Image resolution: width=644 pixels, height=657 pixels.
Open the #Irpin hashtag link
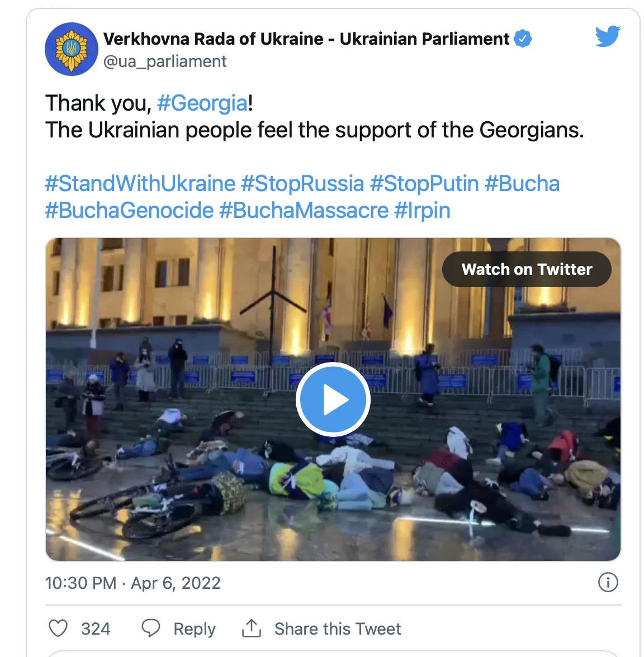pos(422,210)
